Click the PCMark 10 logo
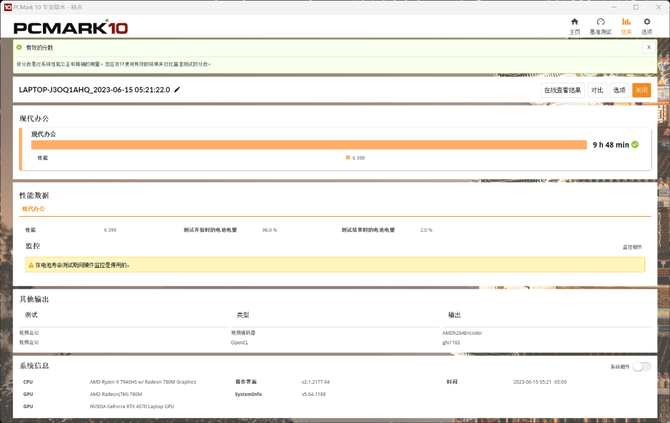670x423 pixels. tap(70, 27)
